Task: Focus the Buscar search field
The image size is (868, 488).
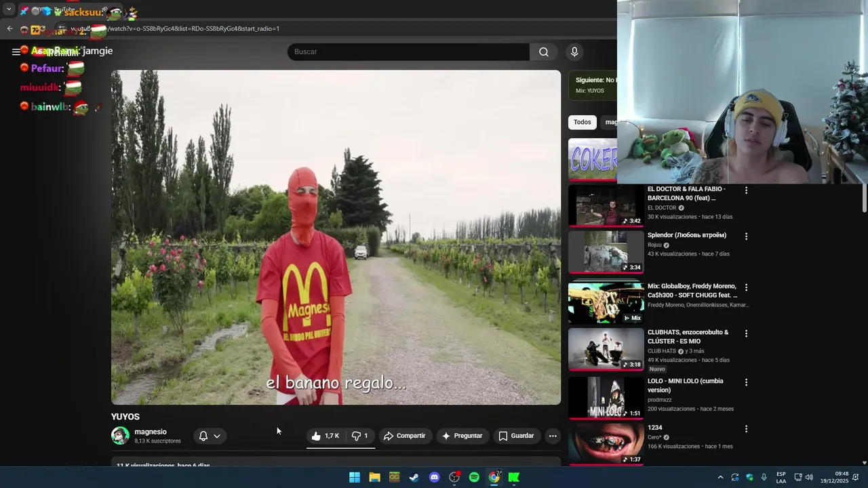Action: [x=408, y=52]
